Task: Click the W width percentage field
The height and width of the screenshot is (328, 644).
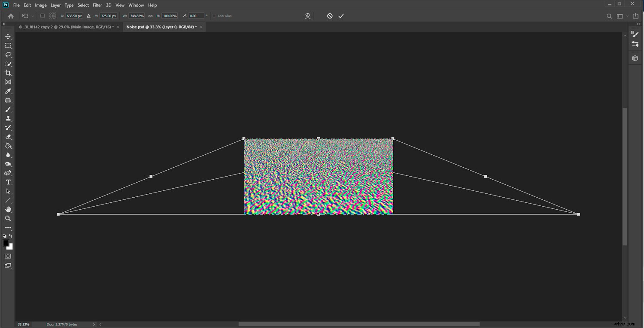Action: (137, 16)
